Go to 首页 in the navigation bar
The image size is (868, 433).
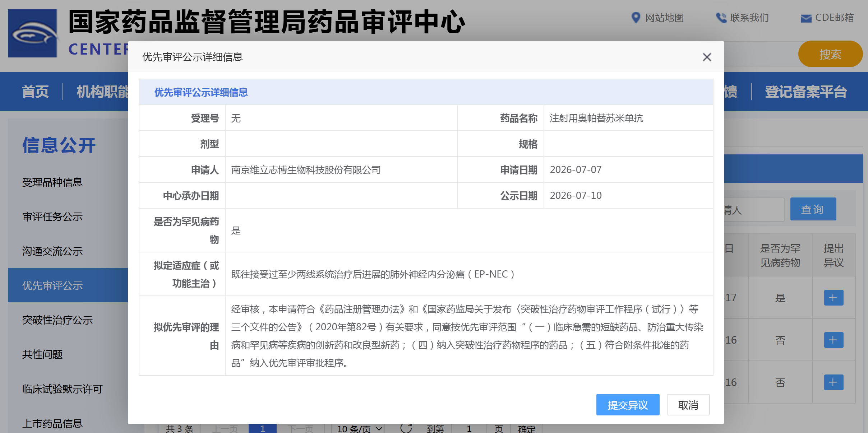coord(35,92)
